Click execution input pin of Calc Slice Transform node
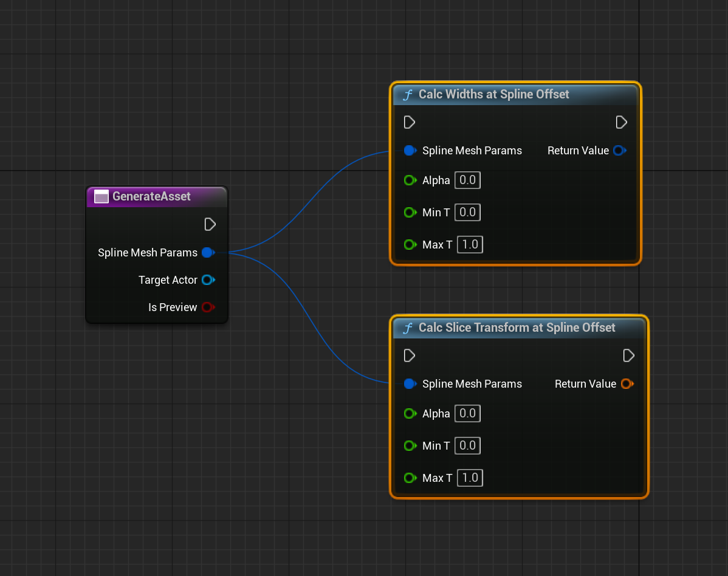The image size is (728, 576). tap(410, 356)
